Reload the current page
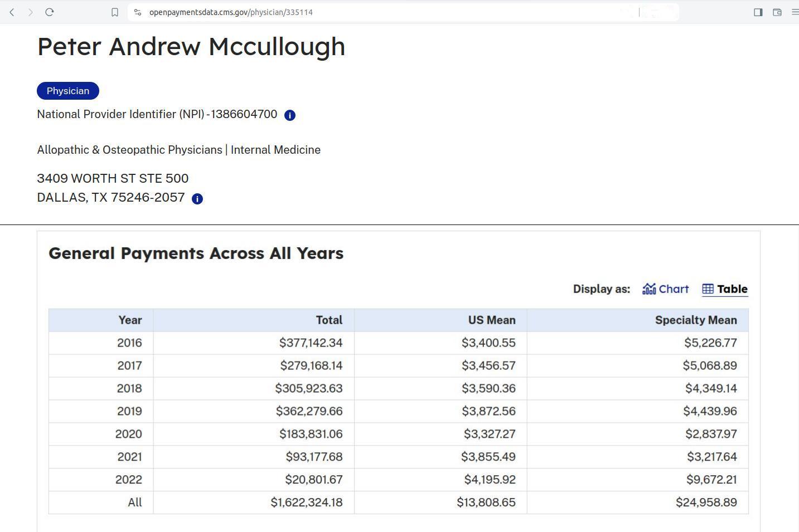The width and height of the screenshot is (799, 532). point(50,12)
